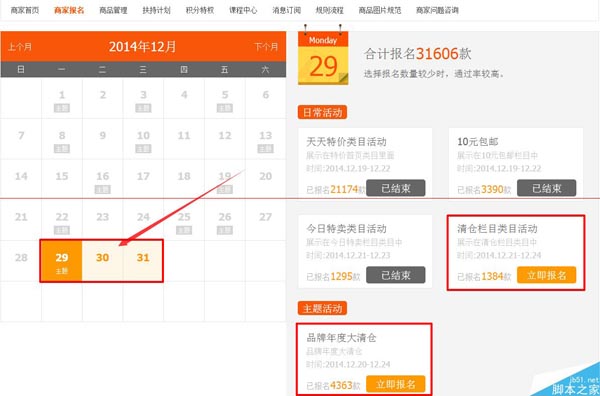Select December 1 on the calendar

coord(62,98)
